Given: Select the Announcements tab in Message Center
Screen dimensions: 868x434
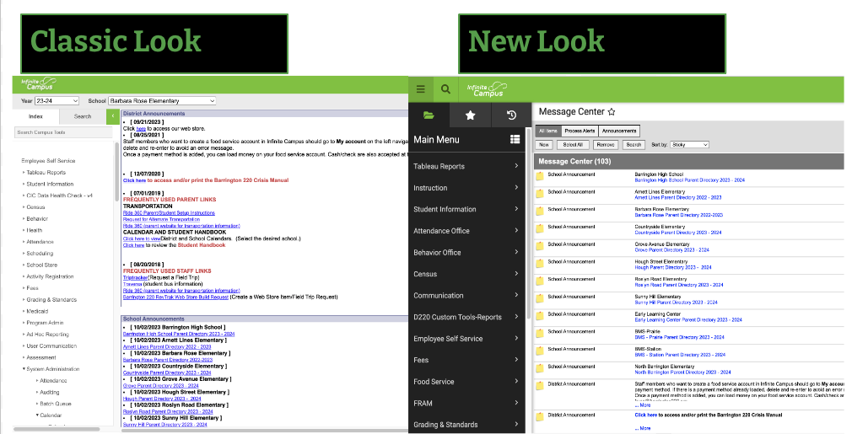Looking at the screenshot, I should [619, 131].
